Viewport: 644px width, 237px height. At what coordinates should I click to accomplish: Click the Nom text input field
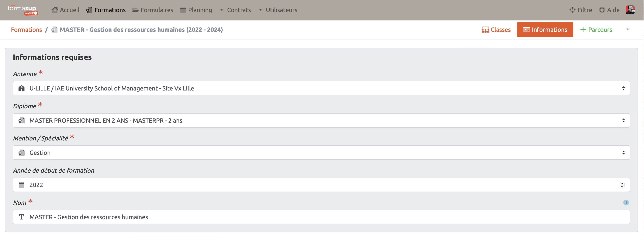tap(321, 217)
